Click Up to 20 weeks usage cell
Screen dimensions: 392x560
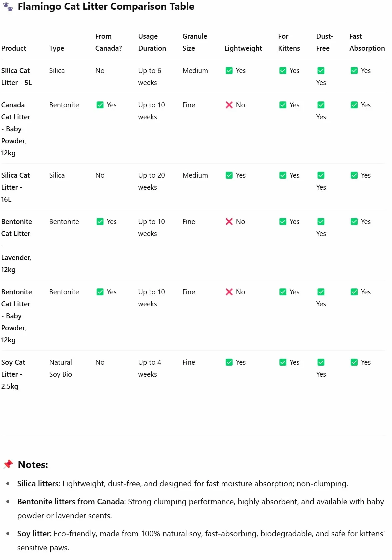[151, 181]
